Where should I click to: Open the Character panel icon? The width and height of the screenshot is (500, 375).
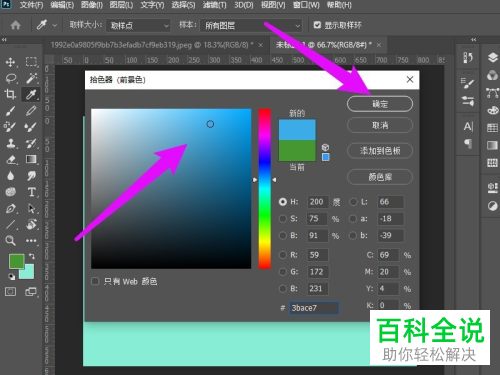[468, 126]
